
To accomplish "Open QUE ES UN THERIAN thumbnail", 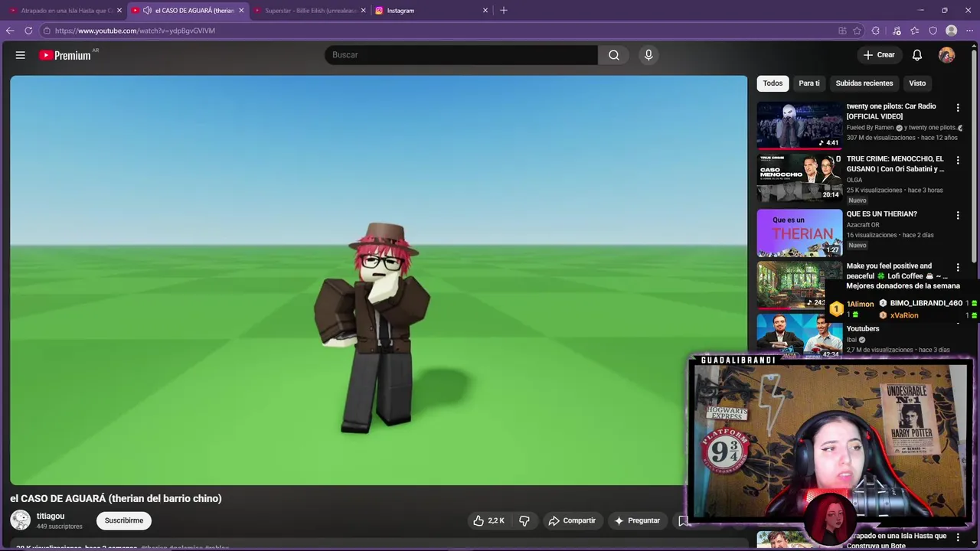I will (x=799, y=233).
